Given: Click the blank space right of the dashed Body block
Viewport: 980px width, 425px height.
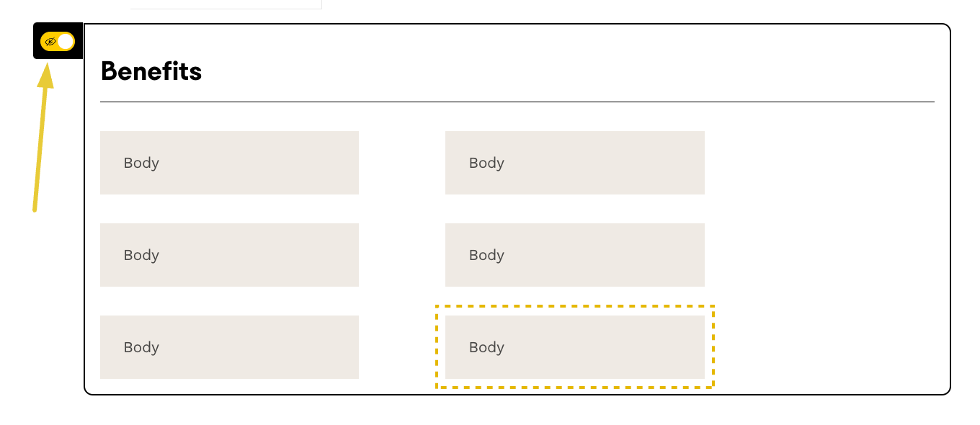Looking at the screenshot, I should point(829,347).
